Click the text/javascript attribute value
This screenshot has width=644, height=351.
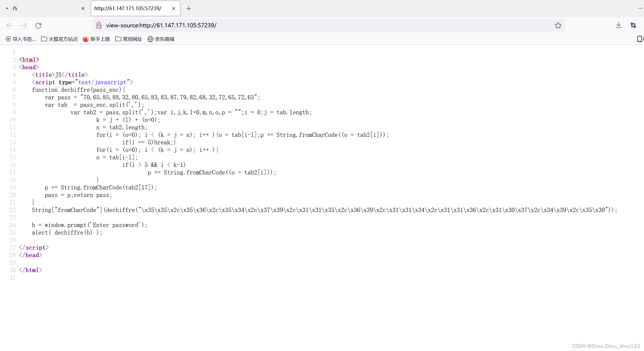pyautogui.click(x=102, y=82)
